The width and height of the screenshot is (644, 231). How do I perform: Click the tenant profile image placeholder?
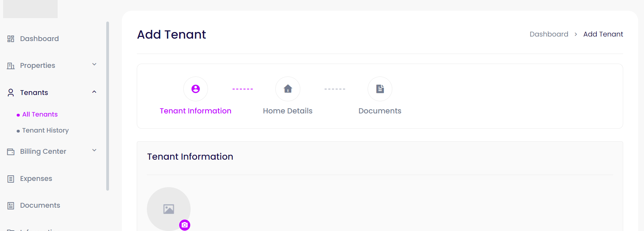(168, 209)
